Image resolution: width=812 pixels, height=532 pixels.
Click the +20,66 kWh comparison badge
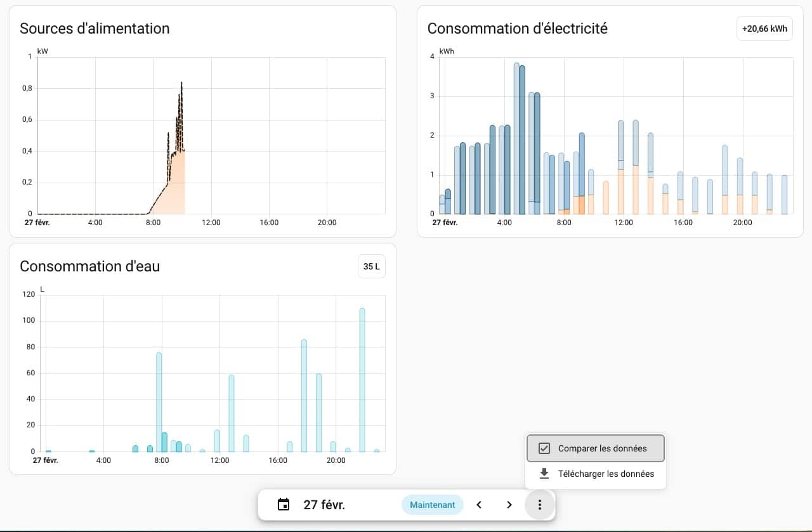pyautogui.click(x=764, y=29)
